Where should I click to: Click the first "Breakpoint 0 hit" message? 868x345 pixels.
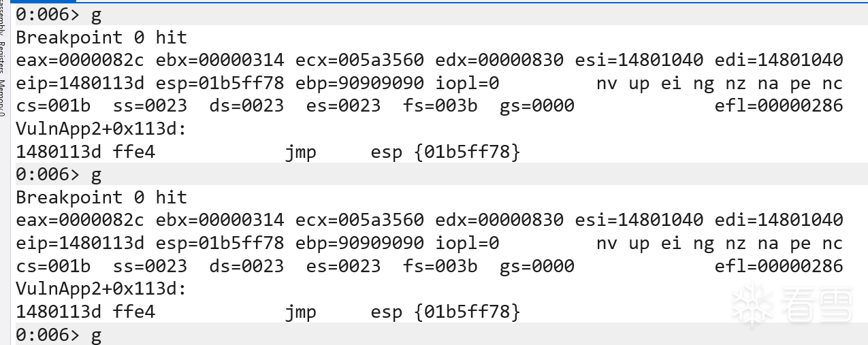tap(101, 37)
